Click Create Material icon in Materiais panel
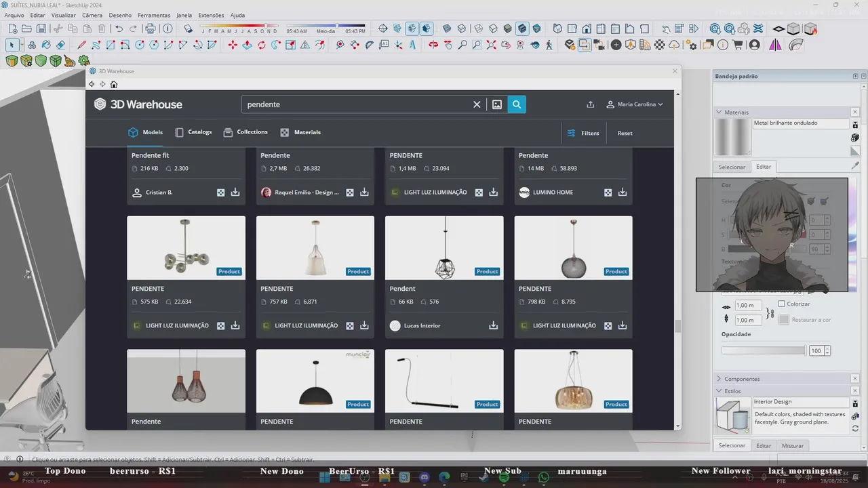 (x=855, y=138)
